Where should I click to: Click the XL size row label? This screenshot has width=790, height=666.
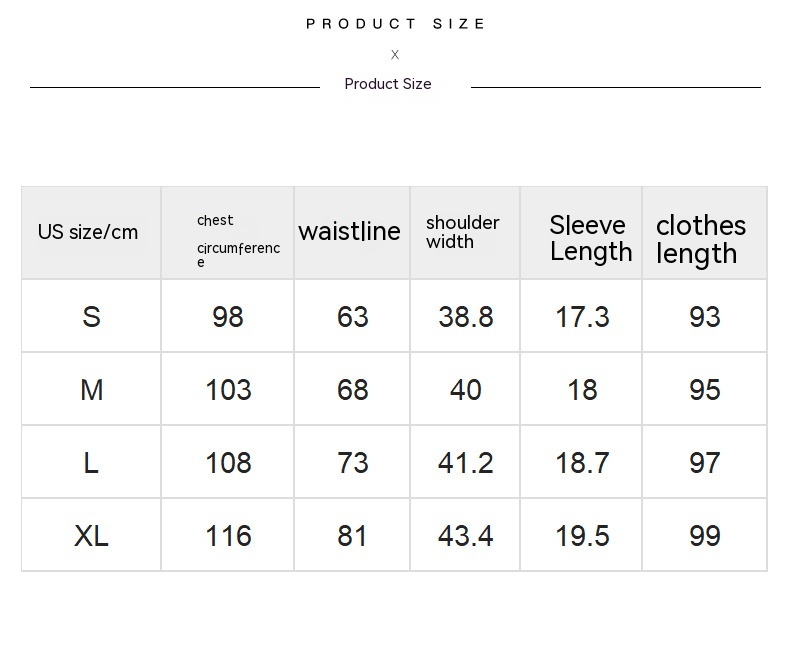91,536
